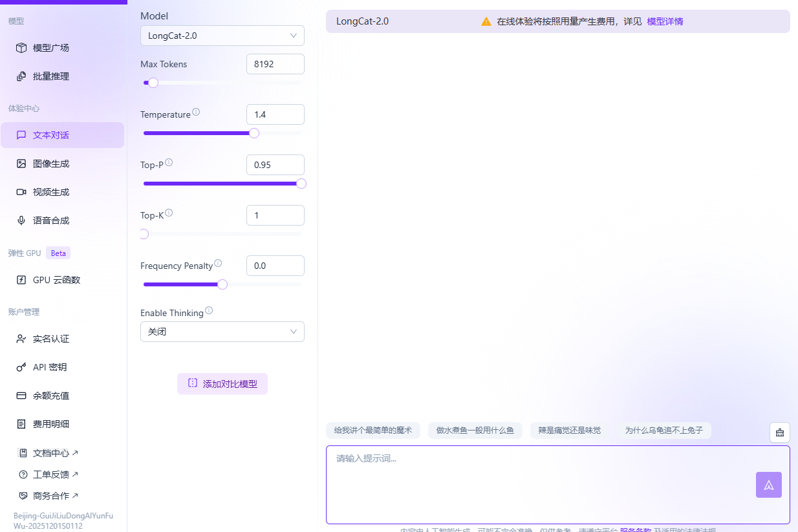
Task: Click the 商务合作 handshake icon
Action: (23, 496)
